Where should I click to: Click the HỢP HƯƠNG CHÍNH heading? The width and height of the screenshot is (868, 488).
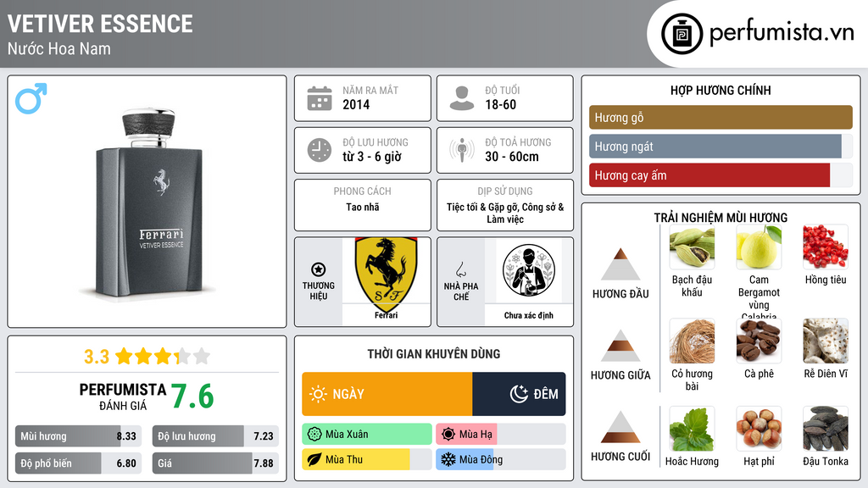(x=721, y=90)
